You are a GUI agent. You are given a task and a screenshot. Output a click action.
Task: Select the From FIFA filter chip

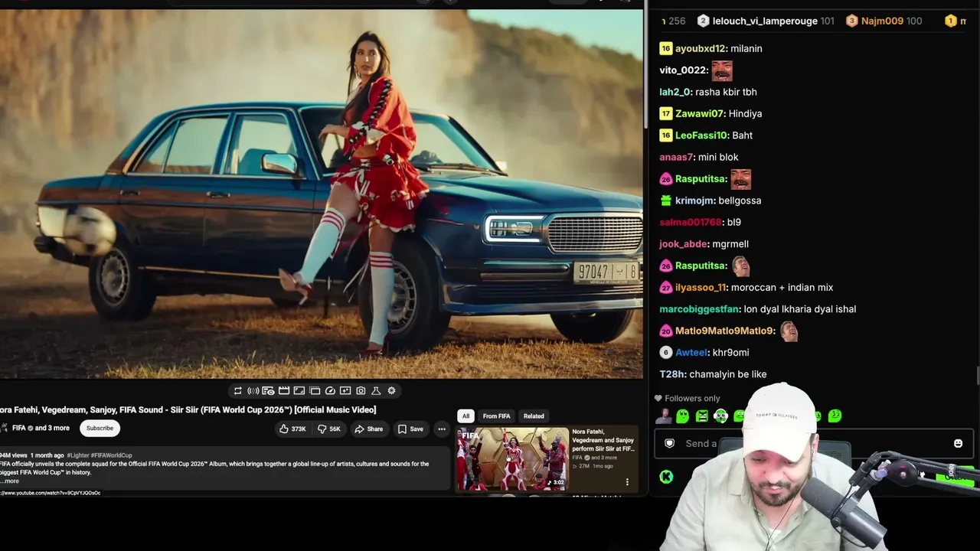496,416
